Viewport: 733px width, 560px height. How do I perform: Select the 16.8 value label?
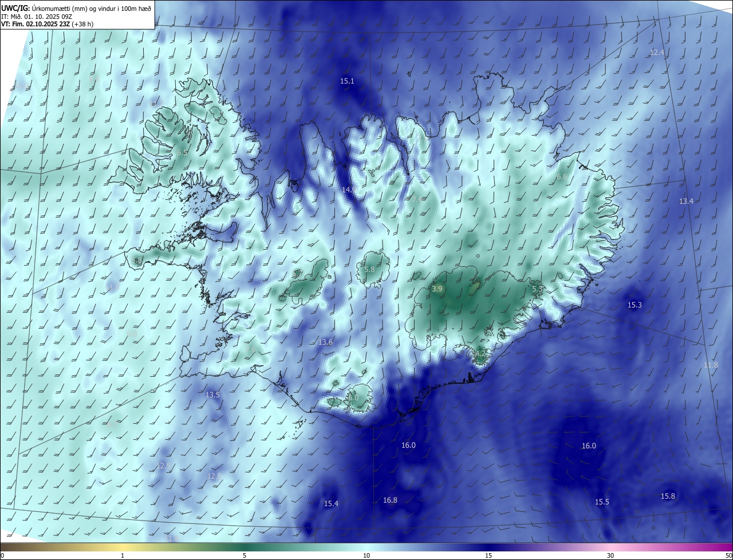click(x=390, y=500)
